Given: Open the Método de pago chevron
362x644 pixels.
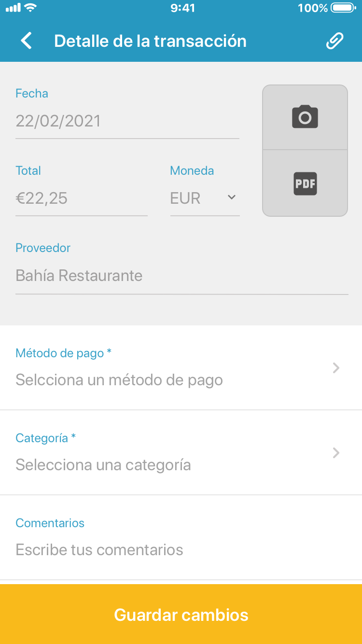Looking at the screenshot, I should (x=336, y=368).
